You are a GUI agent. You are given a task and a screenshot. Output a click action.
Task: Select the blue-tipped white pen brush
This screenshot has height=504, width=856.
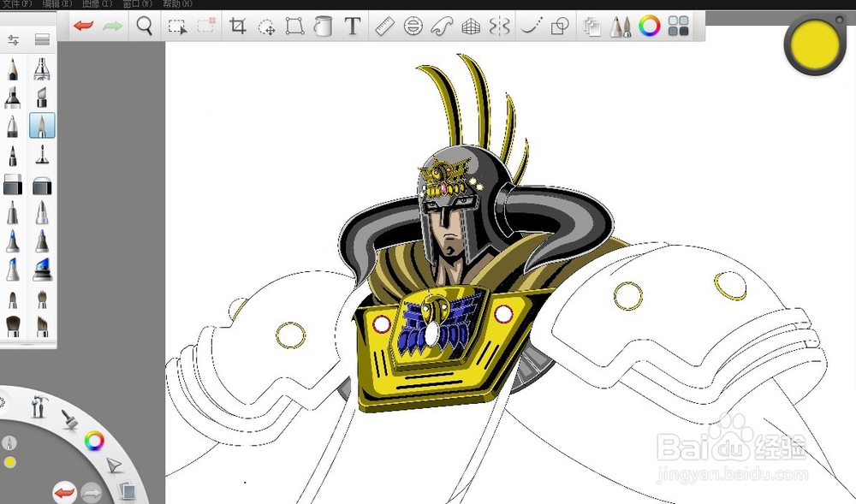click(x=13, y=270)
